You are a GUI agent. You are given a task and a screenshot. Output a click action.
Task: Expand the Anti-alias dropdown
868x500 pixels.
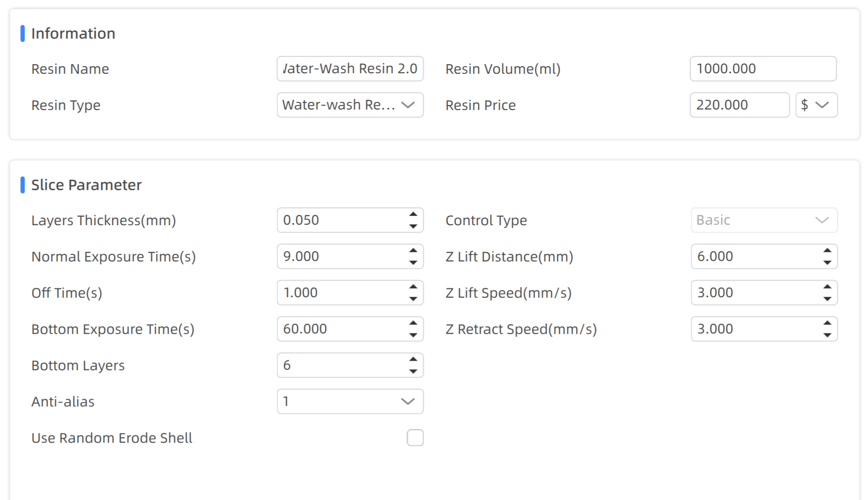click(350, 401)
